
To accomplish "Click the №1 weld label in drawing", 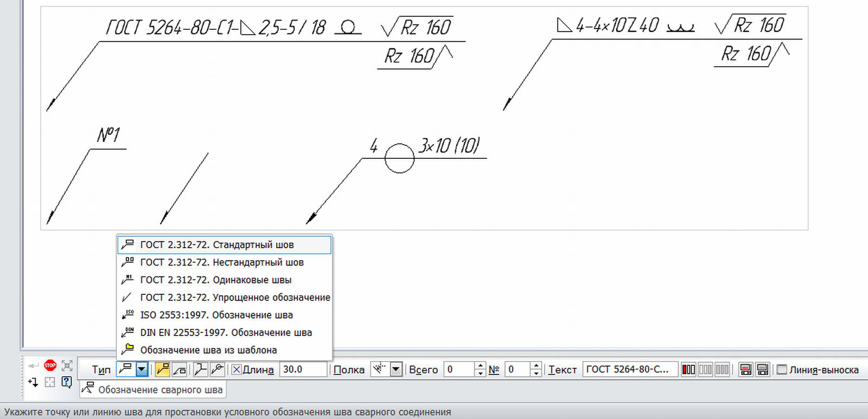I will point(108,135).
